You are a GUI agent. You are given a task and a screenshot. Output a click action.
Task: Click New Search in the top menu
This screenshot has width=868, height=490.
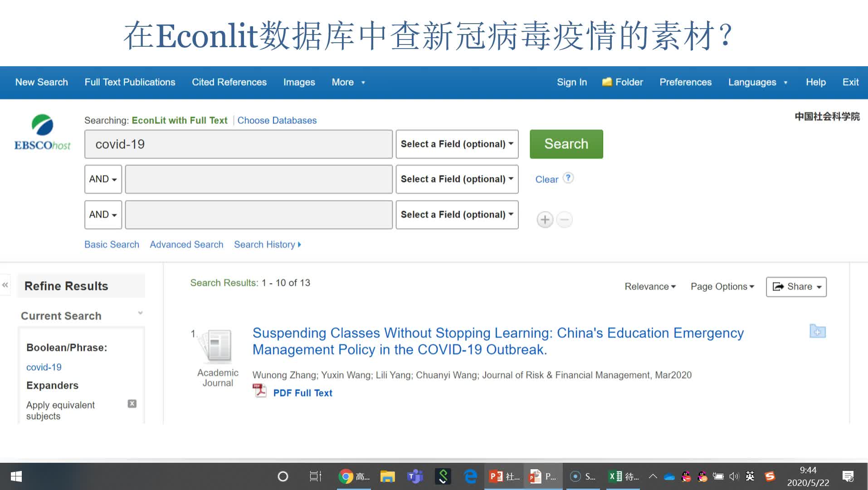(x=41, y=82)
